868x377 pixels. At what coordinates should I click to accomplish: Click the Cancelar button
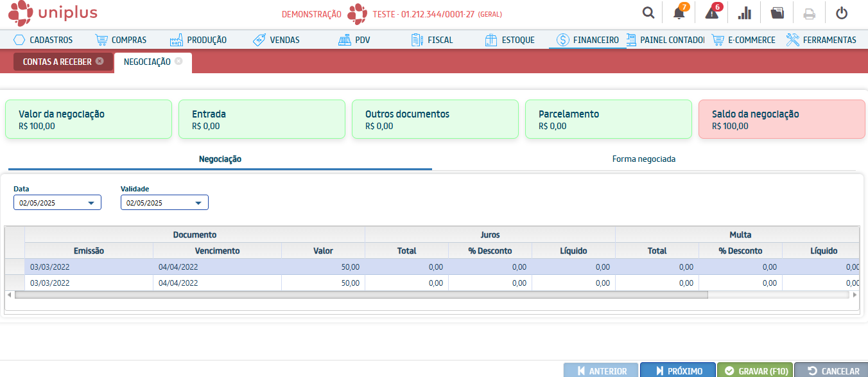(x=833, y=371)
